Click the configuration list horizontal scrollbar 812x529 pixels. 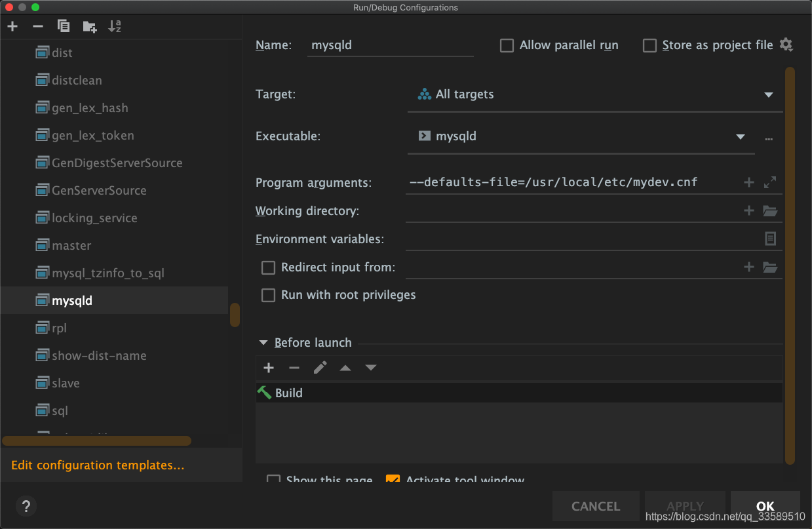point(97,441)
